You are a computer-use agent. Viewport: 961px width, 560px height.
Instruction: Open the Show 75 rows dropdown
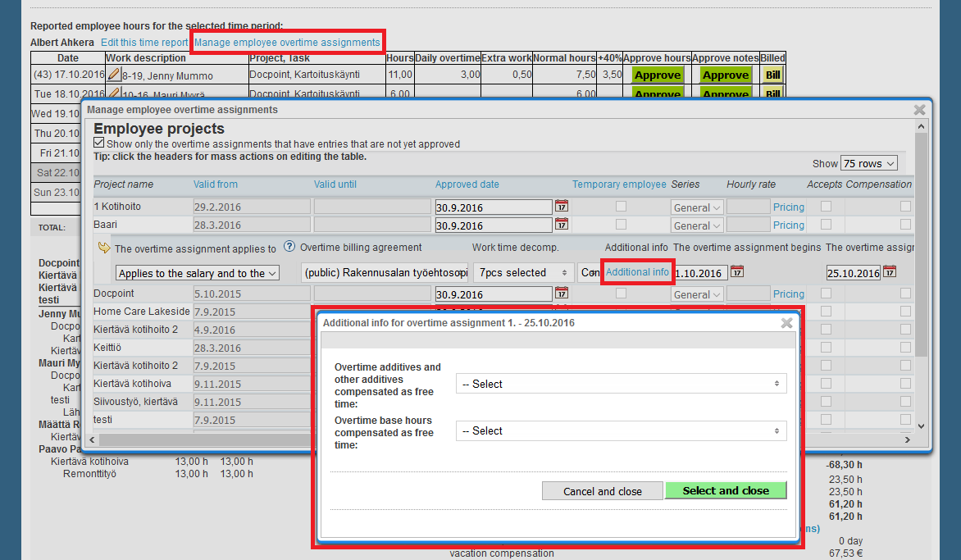[x=869, y=163]
